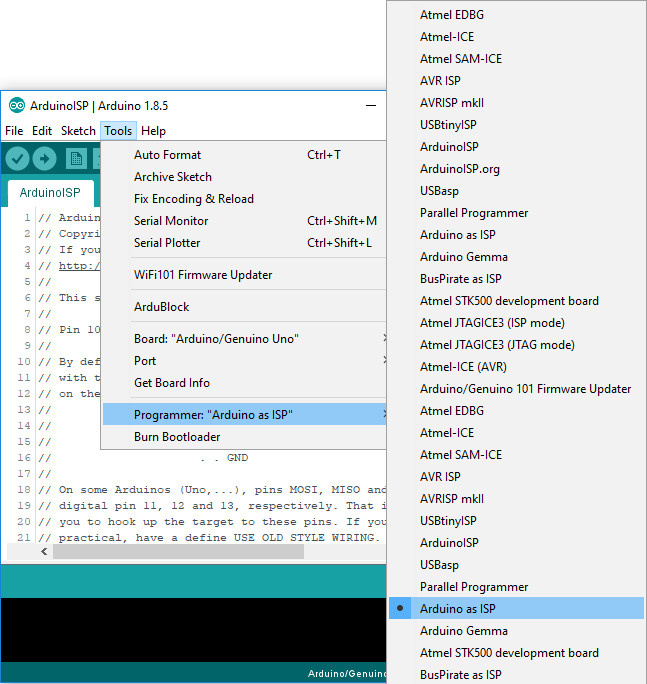Click the http link on code line 4
647x684 pixels.
79,266
